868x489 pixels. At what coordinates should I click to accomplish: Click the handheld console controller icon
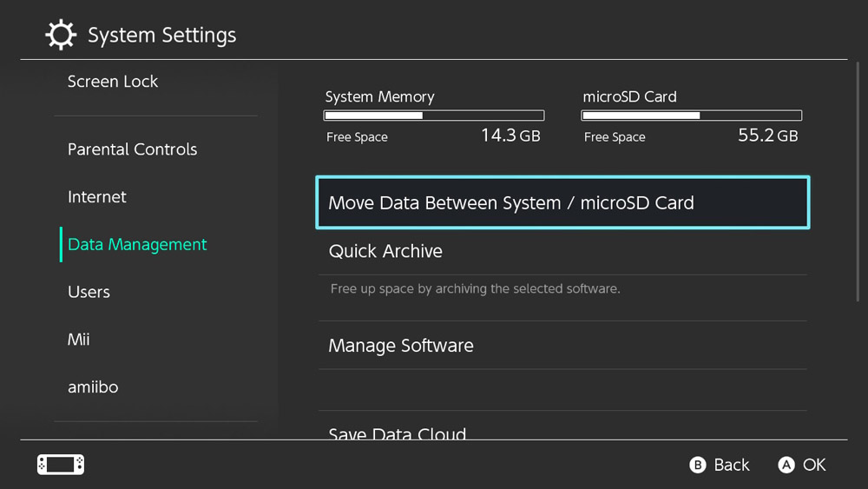click(x=61, y=465)
